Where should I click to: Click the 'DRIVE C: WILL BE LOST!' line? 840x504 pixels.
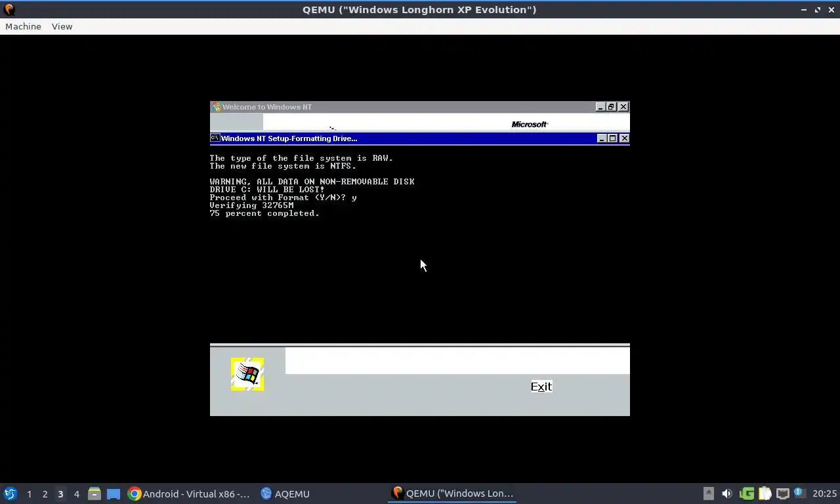coord(267,190)
